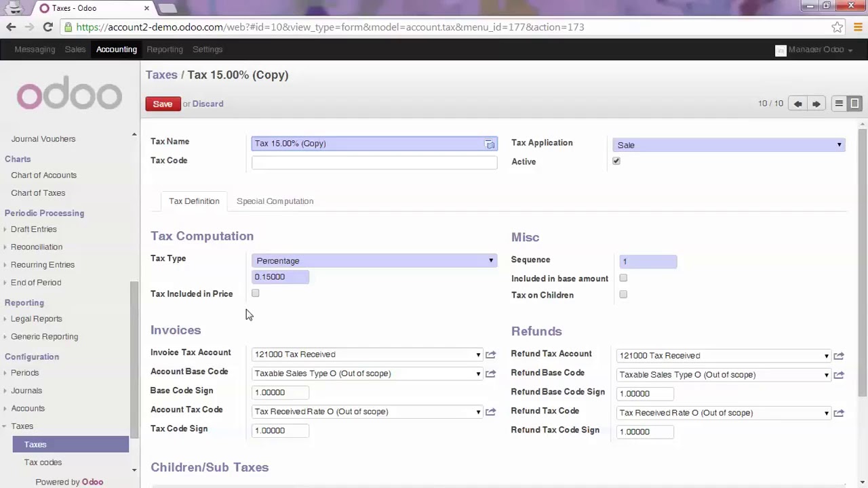The height and width of the screenshot is (488, 868).
Task: Open Invoice Tax Account external link icon
Action: coord(490,354)
